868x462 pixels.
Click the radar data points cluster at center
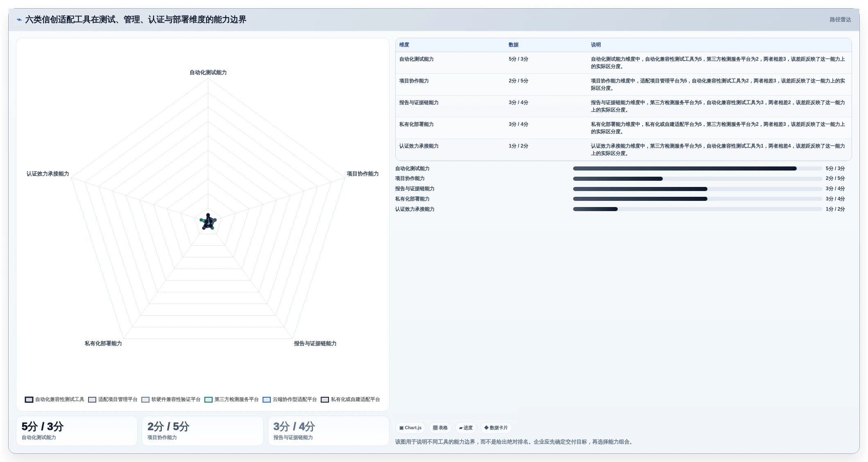coord(208,222)
